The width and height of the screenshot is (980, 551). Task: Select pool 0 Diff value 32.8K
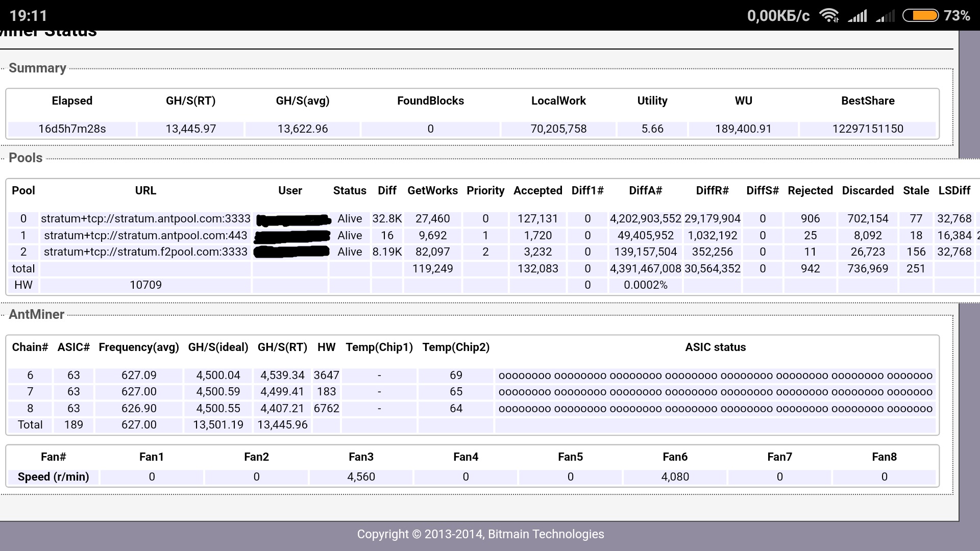[387, 219]
